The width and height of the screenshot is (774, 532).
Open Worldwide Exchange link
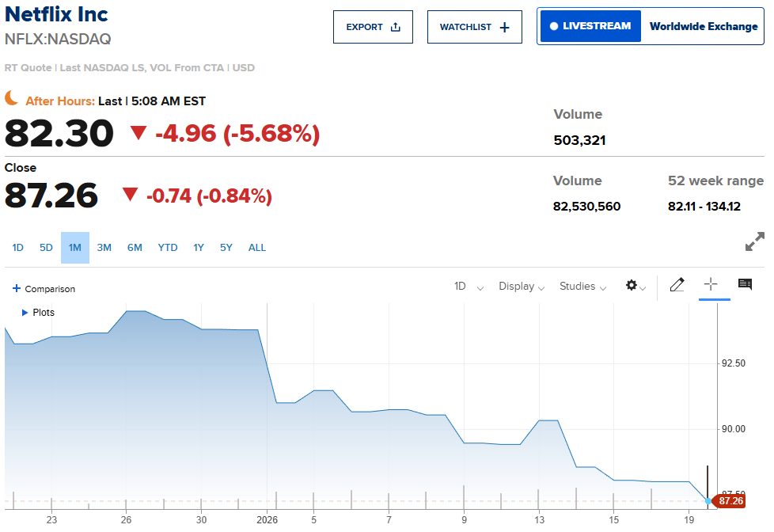pos(704,26)
